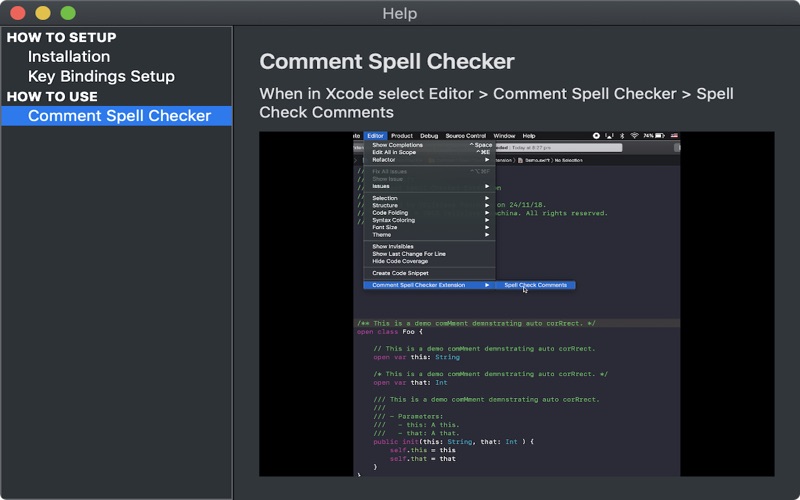Select Comment Spell Checker in the sidebar
The height and width of the screenshot is (500, 800).
117,116
